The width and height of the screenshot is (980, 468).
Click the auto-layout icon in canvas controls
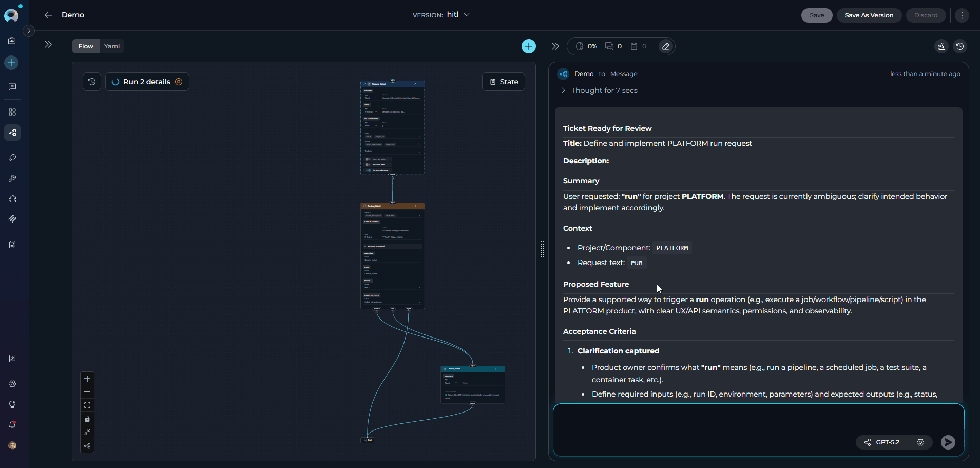pos(87,446)
